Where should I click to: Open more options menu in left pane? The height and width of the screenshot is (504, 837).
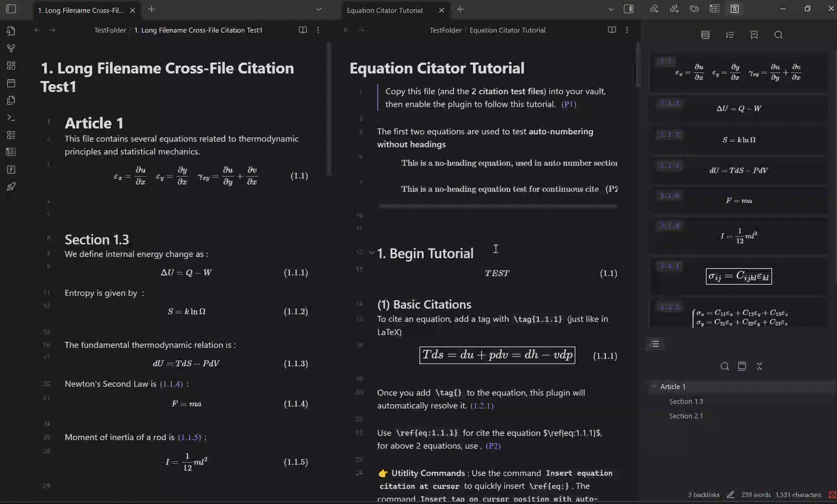coord(318,30)
